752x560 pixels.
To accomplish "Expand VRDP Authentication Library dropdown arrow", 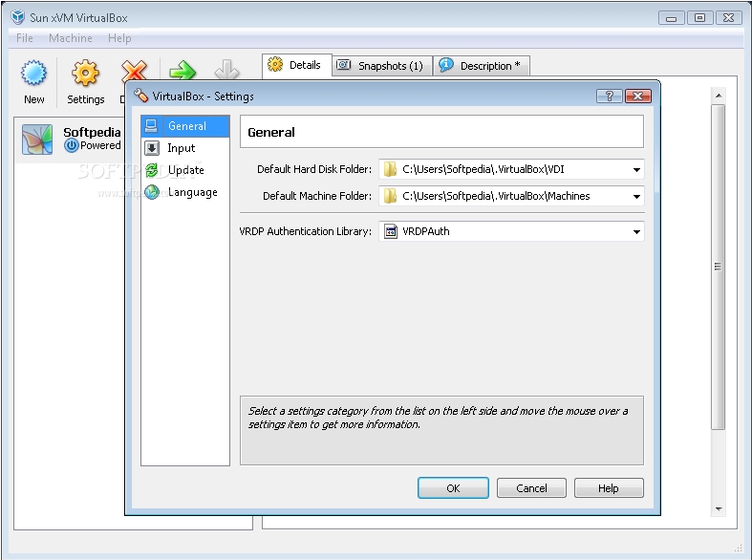I will 636,231.
